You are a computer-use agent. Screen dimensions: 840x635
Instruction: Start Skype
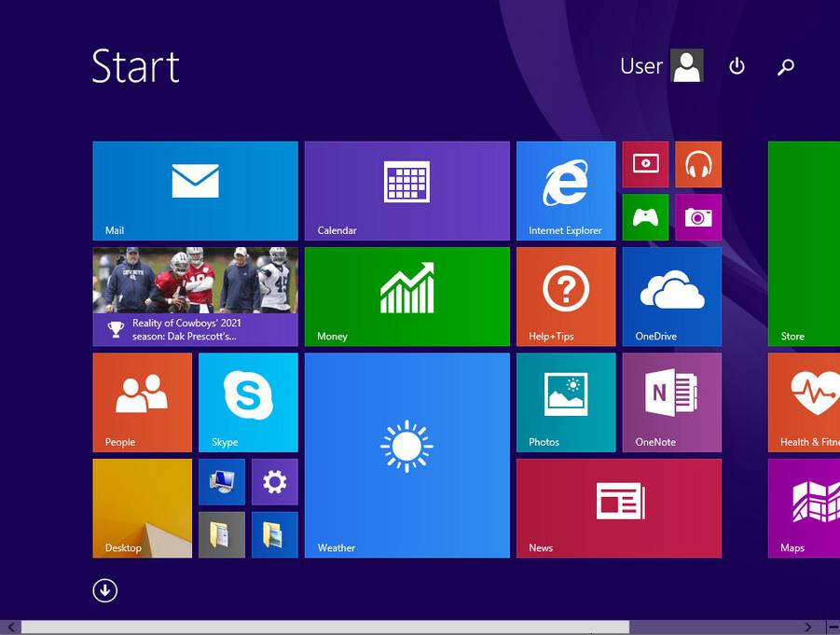click(x=248, y=402)
